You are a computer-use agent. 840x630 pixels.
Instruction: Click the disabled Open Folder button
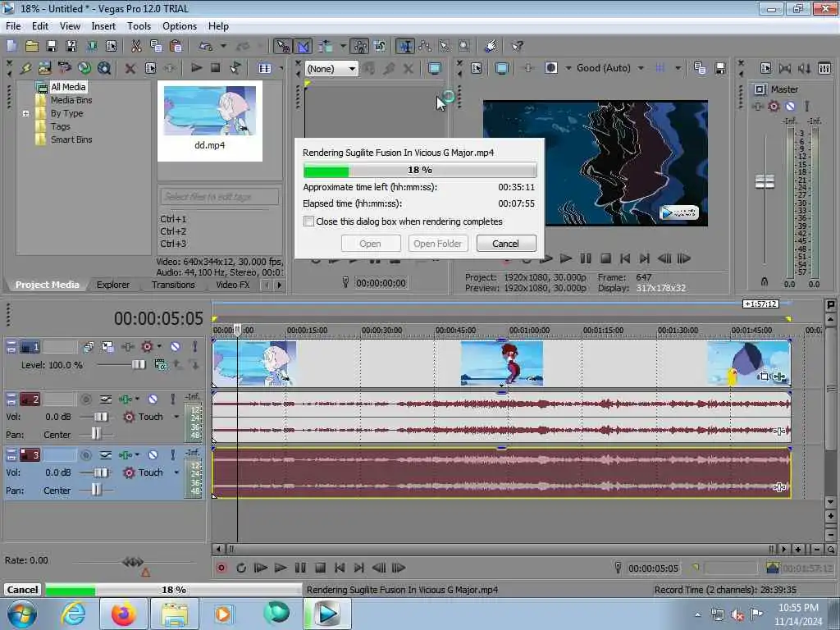click(438, 243)
